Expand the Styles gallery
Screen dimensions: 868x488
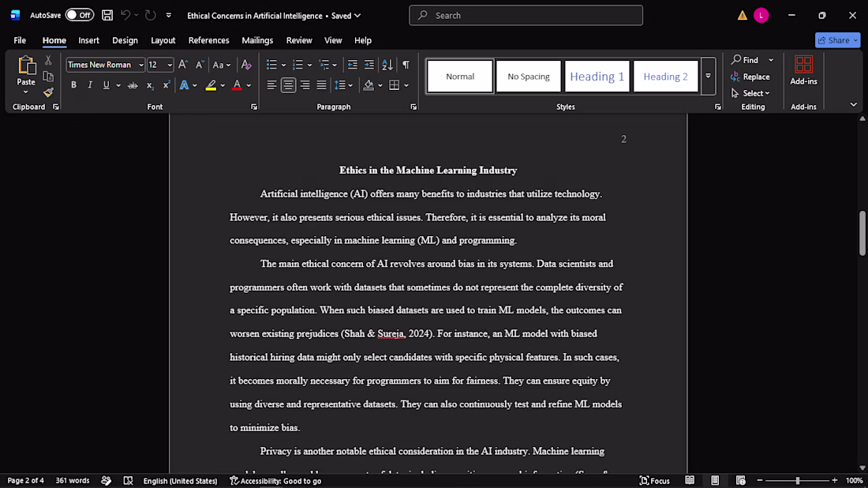pos(708,77)
